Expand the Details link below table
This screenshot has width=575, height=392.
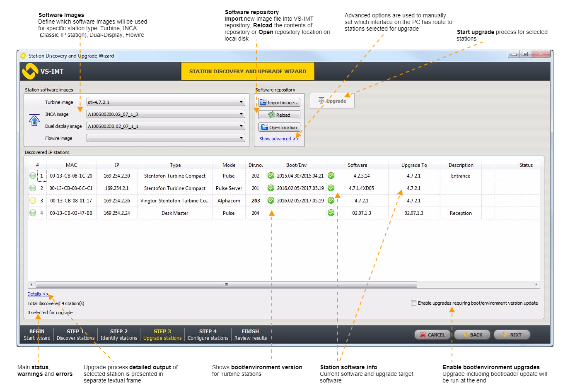pos(38,294)
